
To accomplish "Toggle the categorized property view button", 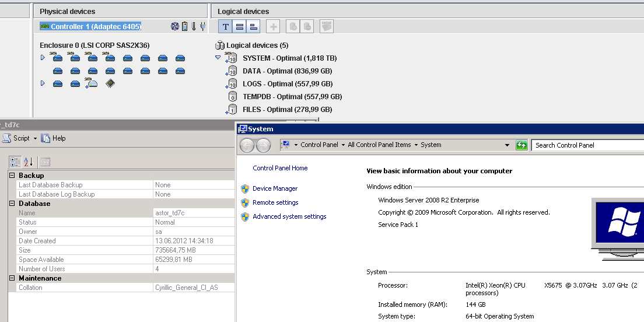I will [x=15, y=162].
